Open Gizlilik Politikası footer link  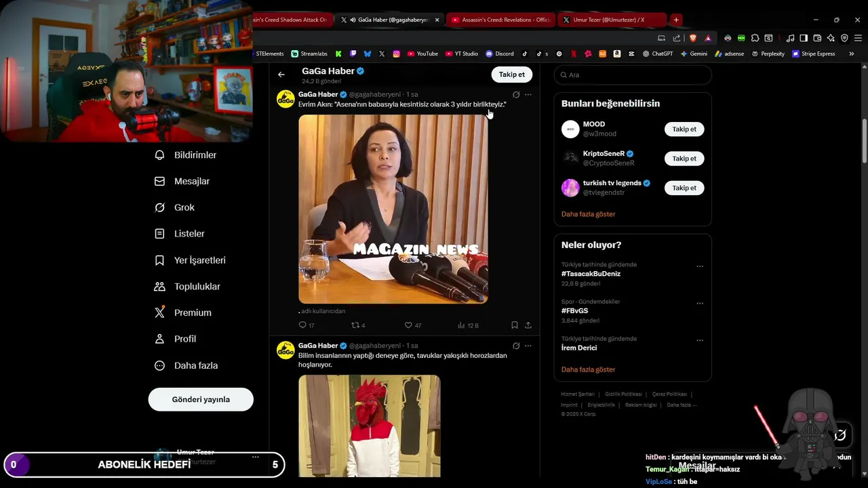[x=623, y=394]
